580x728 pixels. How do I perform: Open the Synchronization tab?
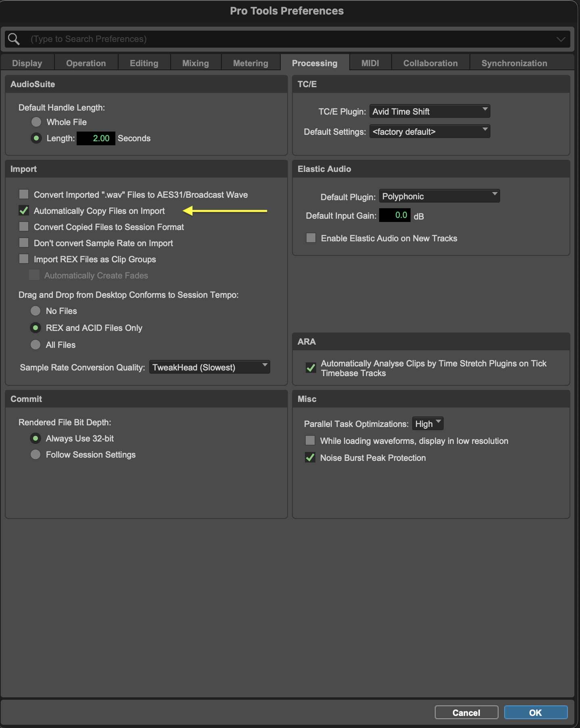pyautogui.click(x=514, y=63)
